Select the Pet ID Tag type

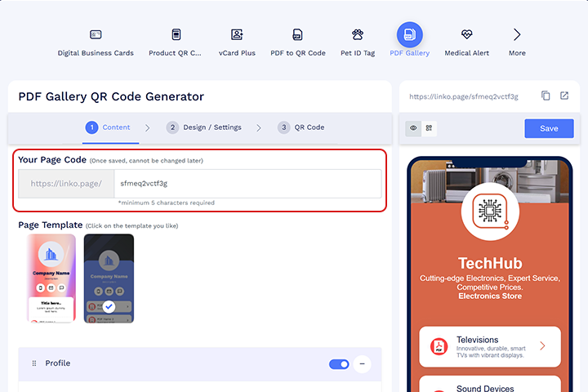357,42
